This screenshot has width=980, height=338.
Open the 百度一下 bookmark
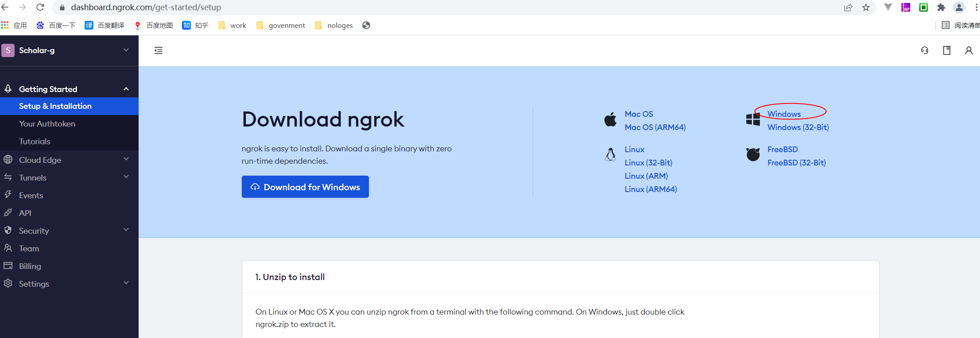click(56, 25)
